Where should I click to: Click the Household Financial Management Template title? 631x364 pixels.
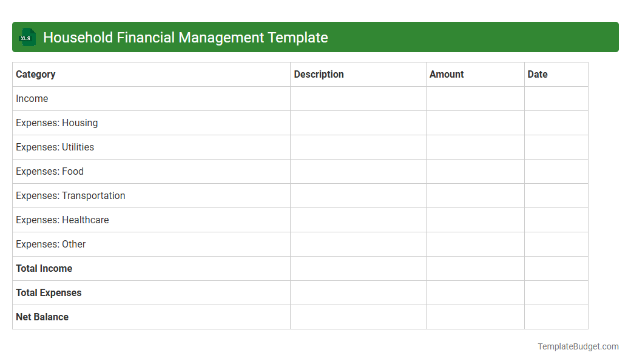(186, 37)
